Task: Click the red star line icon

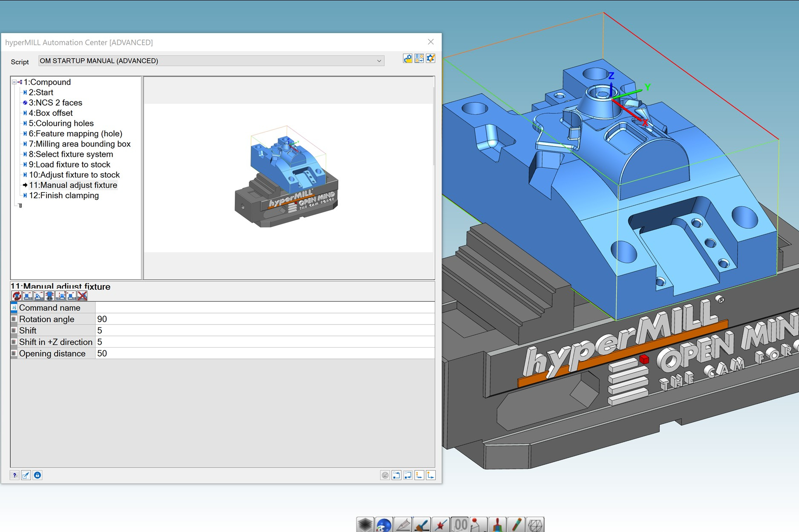Action: pos(441,524)
